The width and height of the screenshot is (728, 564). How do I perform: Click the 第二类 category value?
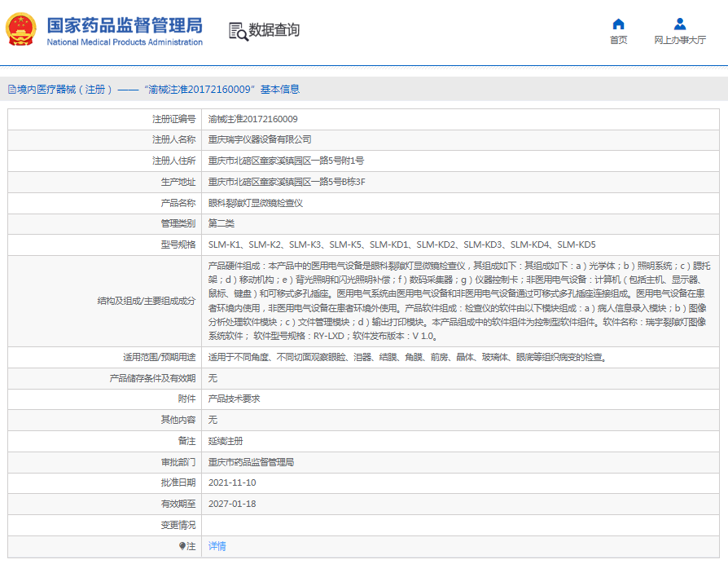(x=221, y=224)
